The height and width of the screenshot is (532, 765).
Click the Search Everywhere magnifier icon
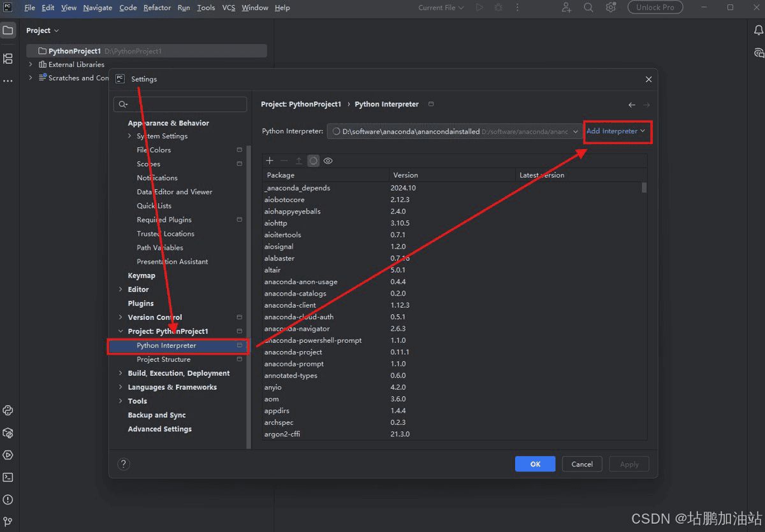(588, 8)
